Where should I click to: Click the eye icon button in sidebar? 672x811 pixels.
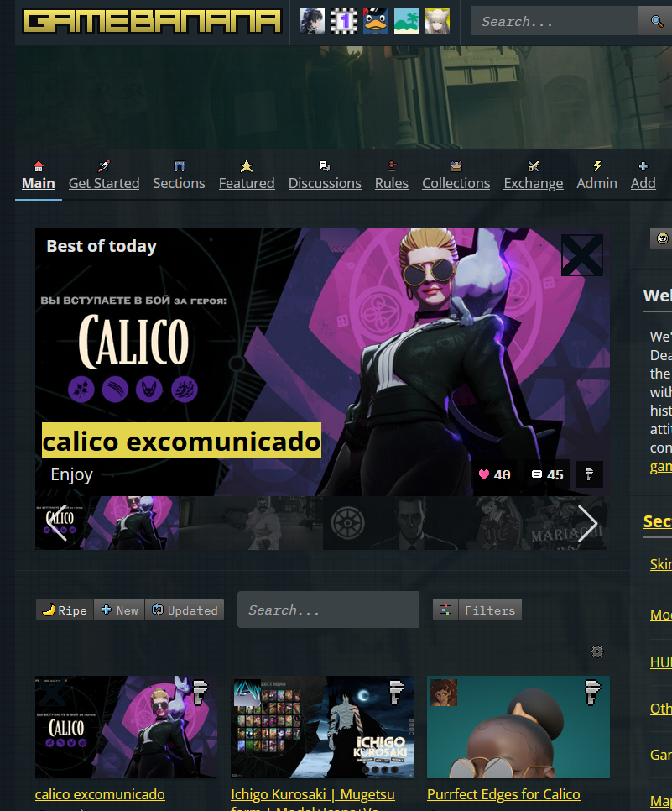[662, 238]
